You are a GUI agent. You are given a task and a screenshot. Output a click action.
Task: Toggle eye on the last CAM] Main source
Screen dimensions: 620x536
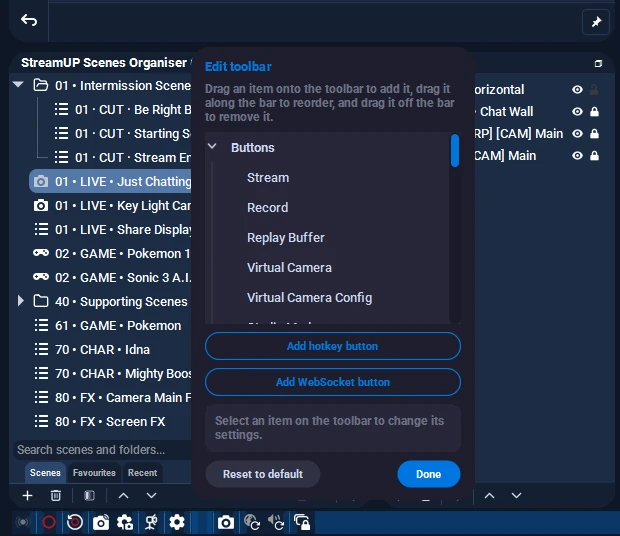pos(577,156)
